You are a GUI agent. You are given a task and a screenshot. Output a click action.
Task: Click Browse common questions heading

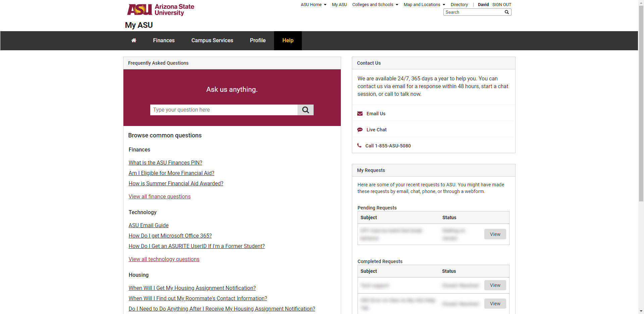click(x=165, y=135)
